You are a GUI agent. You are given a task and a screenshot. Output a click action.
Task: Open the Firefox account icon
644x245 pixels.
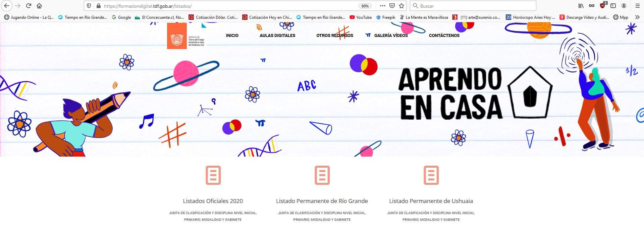(624, 6)
